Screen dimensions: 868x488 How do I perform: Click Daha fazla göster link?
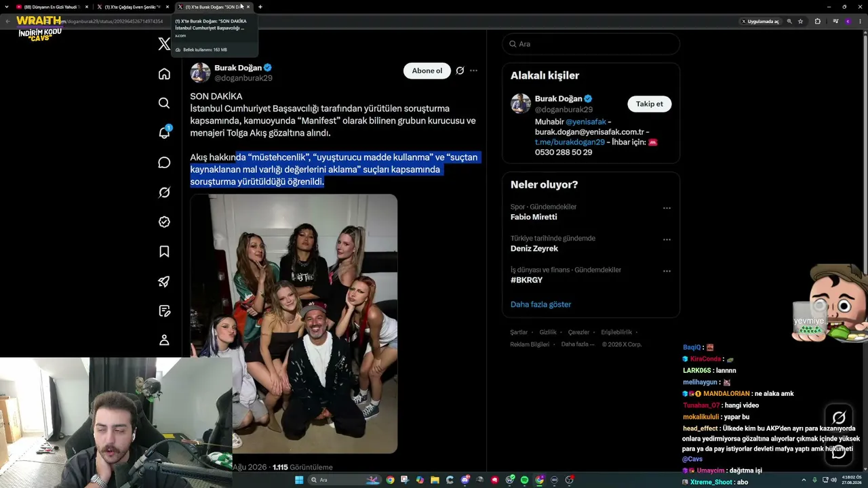(x=540, y=304)
